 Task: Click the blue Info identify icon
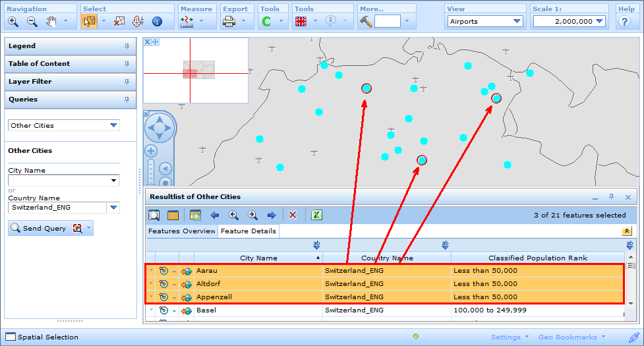click(157, 22)
